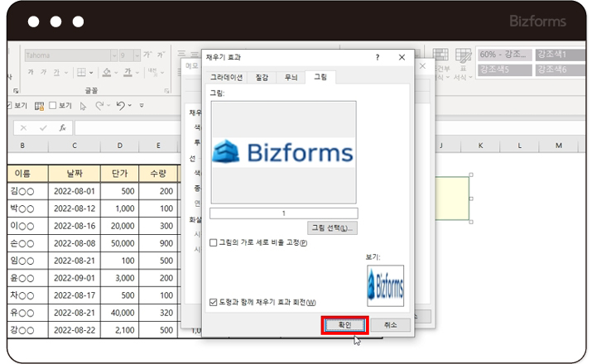Expand the font size 9 dropdown
The image size is (592, 364).
tap(137, 55)
